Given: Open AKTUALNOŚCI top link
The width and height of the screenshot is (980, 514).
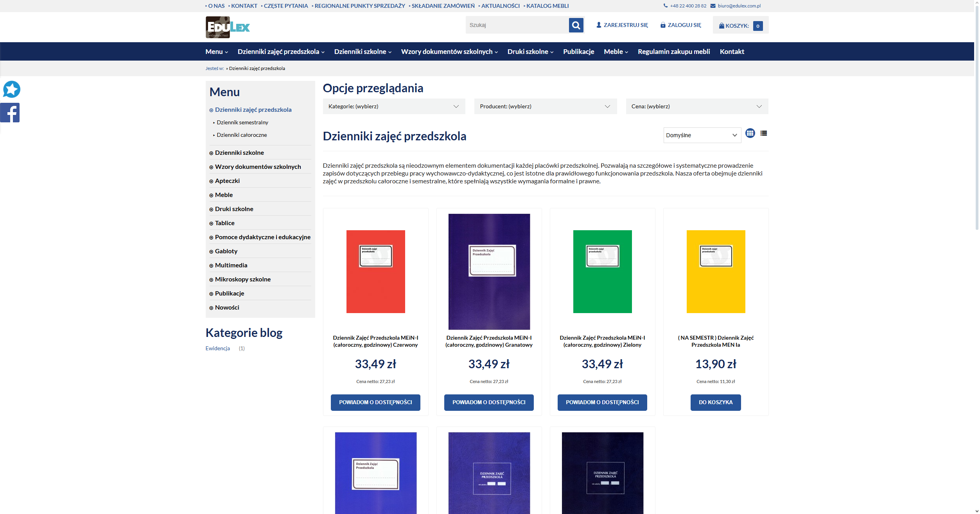Looking at the screenshot, I should (501, 6).
